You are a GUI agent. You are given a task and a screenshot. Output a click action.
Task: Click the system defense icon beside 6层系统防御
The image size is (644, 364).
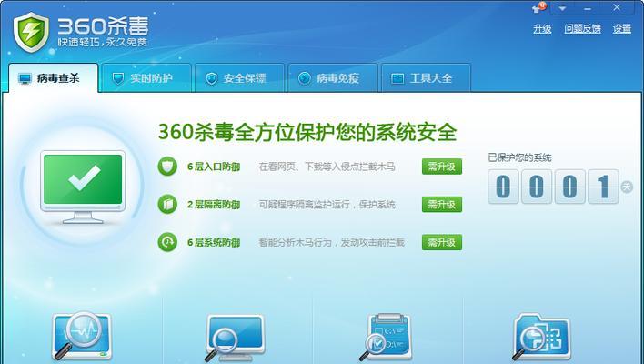[167, 242]
